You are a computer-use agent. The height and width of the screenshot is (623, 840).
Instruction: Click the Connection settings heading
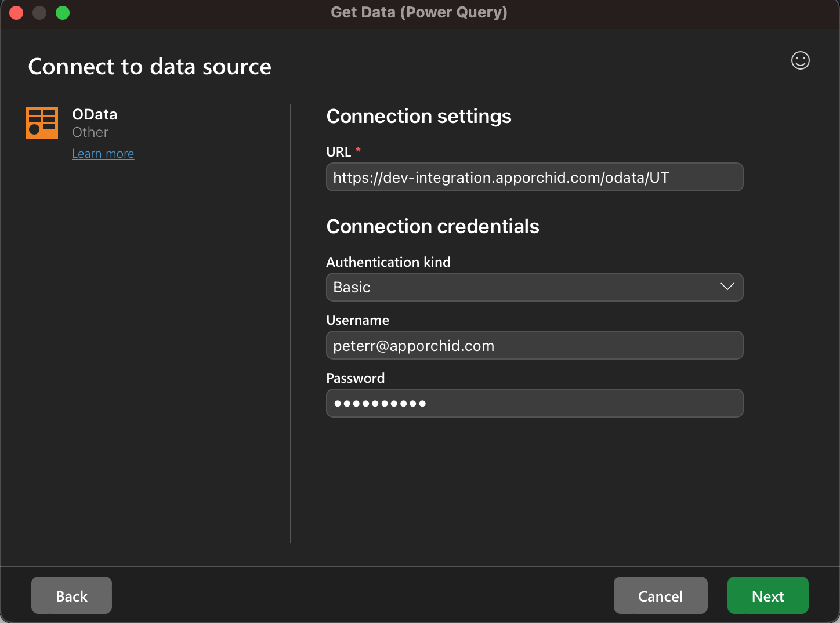click(x=419, y=116)
